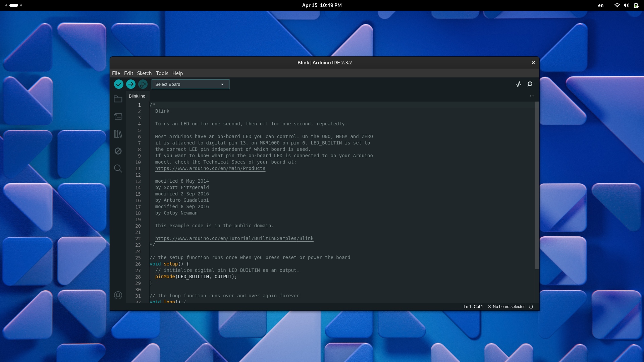The image size is (644, 362).
Task: Follow the arduino.cc Main/Products link
Action: tap(210, 168)
